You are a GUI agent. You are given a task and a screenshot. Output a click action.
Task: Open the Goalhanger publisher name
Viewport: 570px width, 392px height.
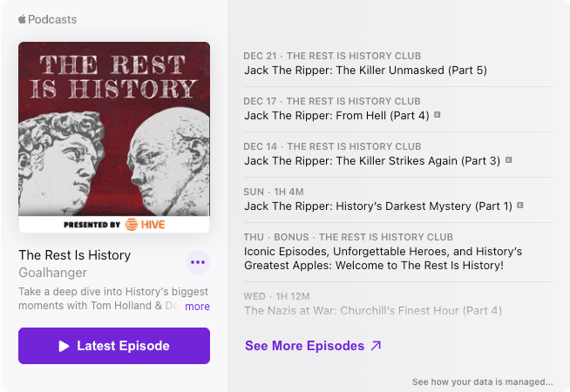point(52,273)
